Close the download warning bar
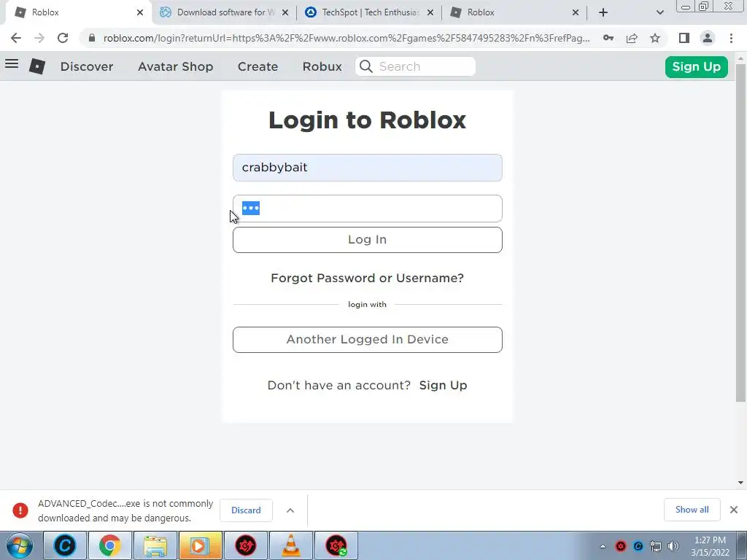 pos(734,510)
